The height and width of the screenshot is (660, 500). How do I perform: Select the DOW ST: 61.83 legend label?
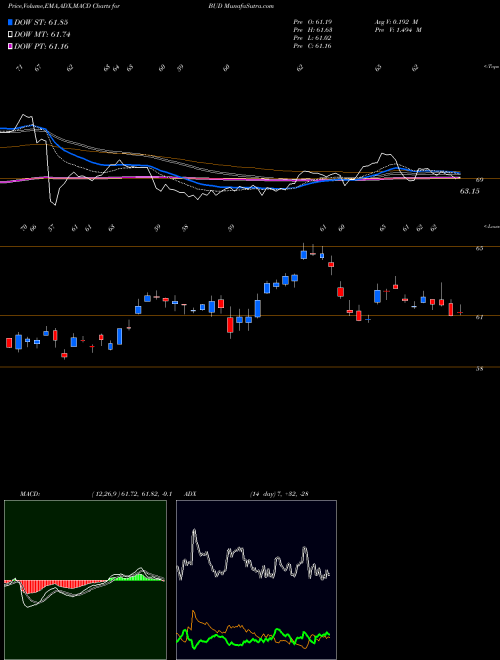41,22
